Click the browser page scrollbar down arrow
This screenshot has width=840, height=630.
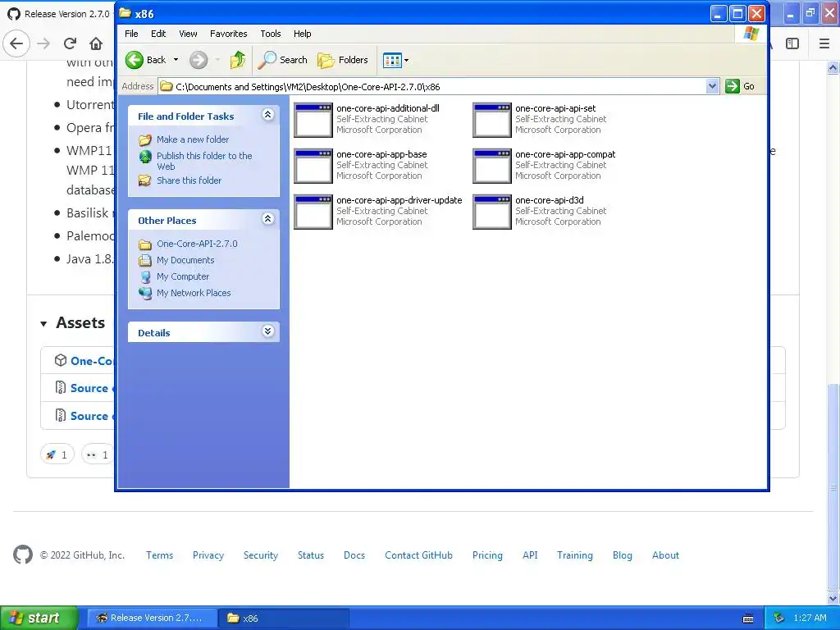[x=833, y=598]
